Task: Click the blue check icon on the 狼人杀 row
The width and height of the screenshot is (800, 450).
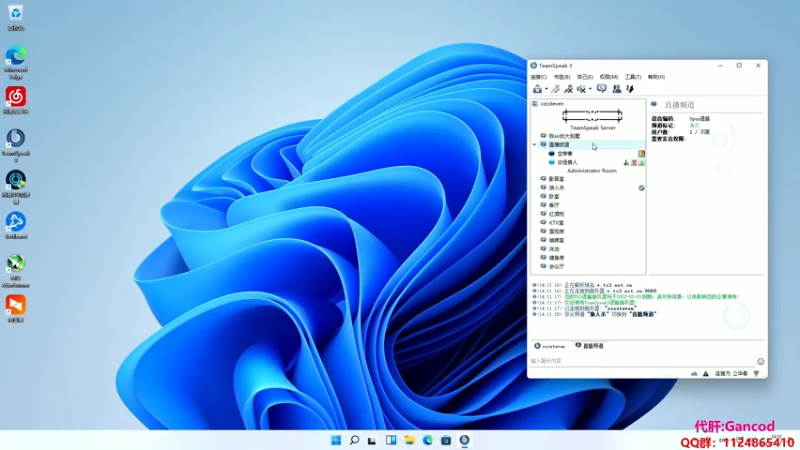Action: pyautogui.click(x=641, y=188)
